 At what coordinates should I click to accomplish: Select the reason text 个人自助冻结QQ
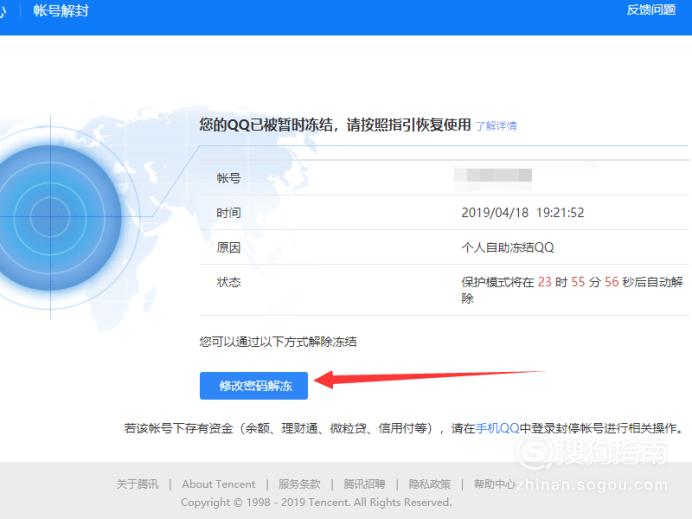(508, 248)
